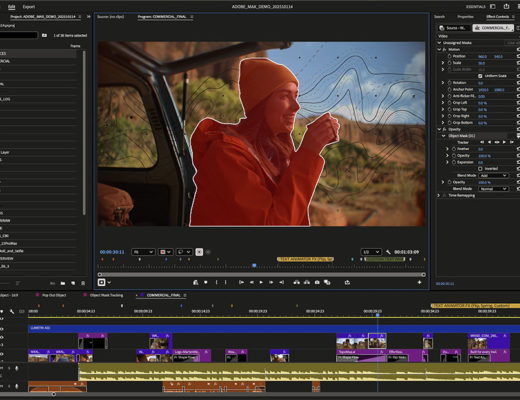The height and width of the screenshot is (400, 520).
Task: Open the mask Blend Mode Add dropdown
Action: point(494,175)
